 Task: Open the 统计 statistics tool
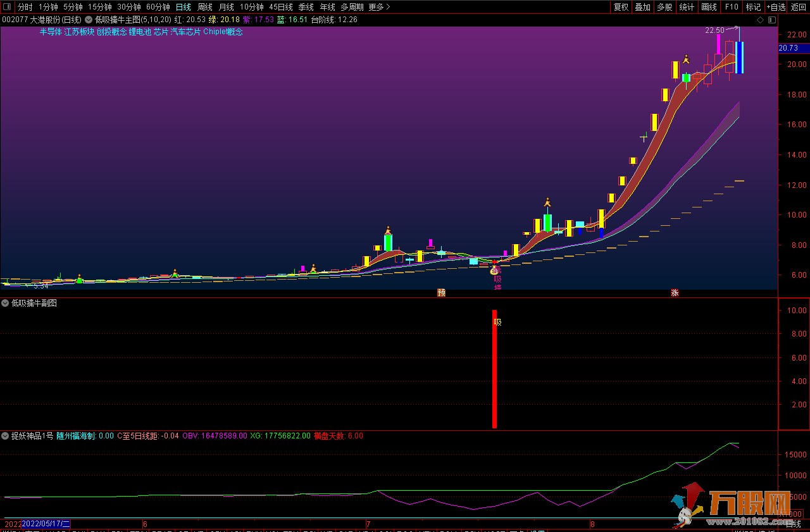click(x=687, y=7)
